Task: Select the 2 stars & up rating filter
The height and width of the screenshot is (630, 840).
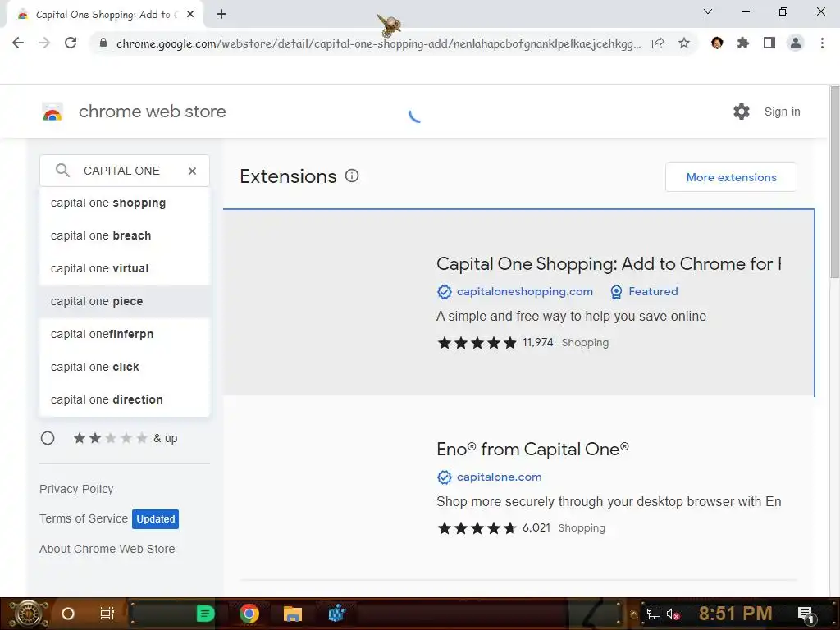Action: click(x=48, y=438)
